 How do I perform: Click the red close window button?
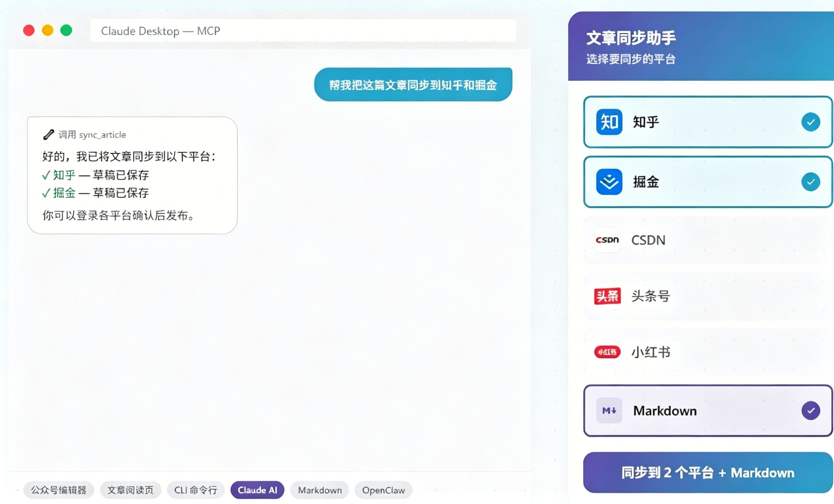29,30
